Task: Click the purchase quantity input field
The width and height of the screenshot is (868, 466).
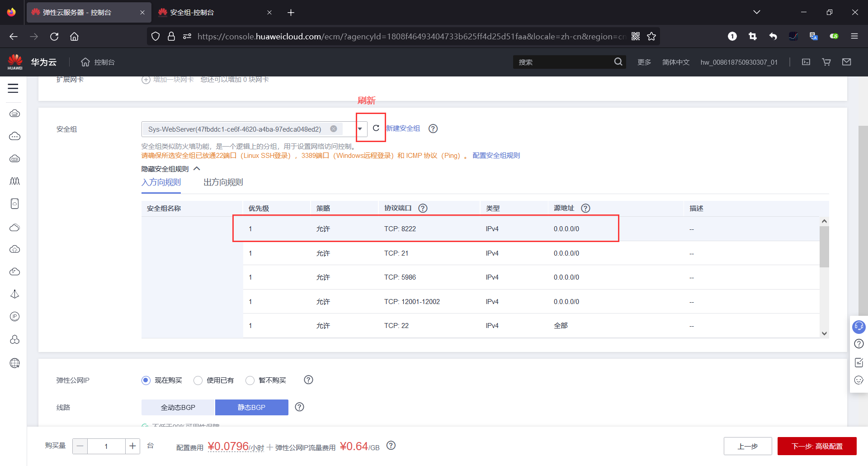Action: click(x=106, y=446)
